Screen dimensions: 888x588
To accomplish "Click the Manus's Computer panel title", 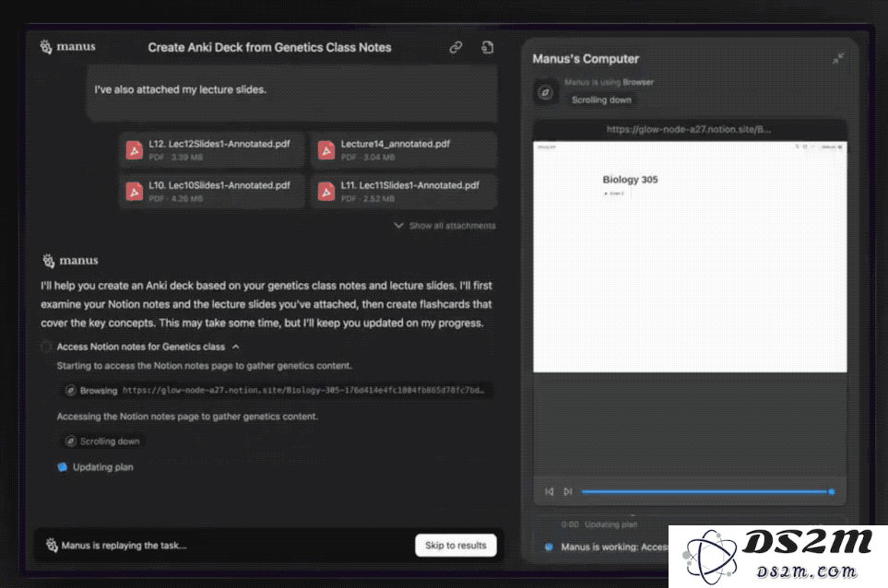I will coord(586,59).
